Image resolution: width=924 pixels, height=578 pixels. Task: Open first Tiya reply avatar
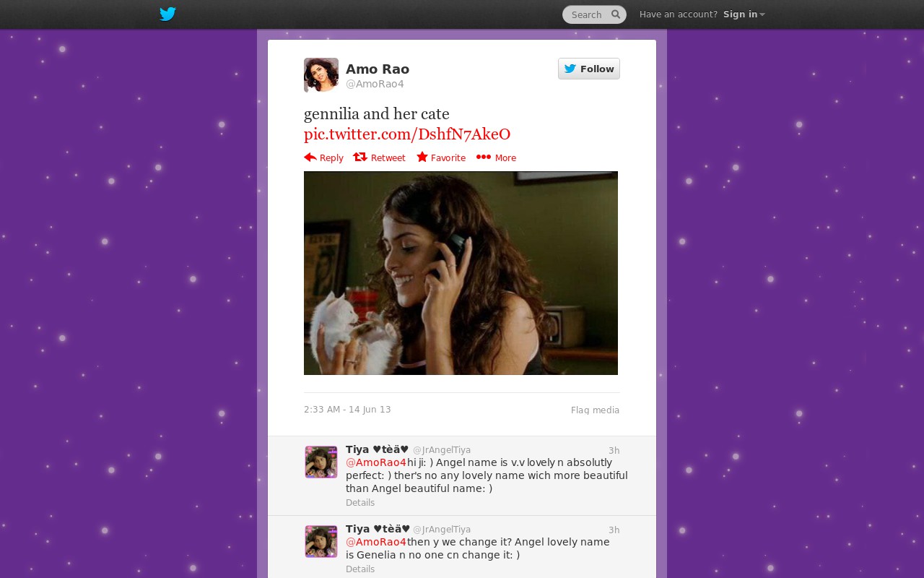coord(321,462)
